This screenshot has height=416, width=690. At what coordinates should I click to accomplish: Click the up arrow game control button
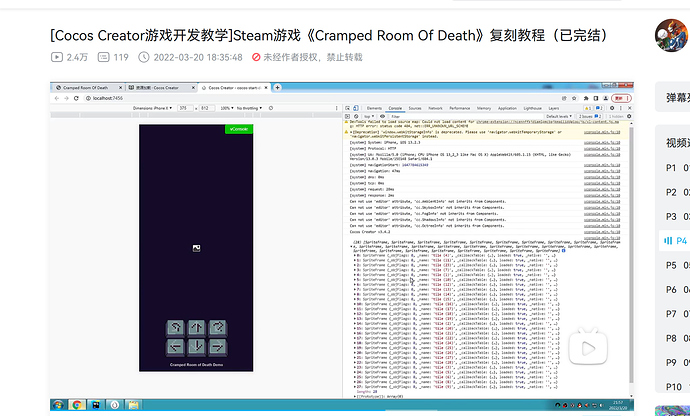coord(197,328)
